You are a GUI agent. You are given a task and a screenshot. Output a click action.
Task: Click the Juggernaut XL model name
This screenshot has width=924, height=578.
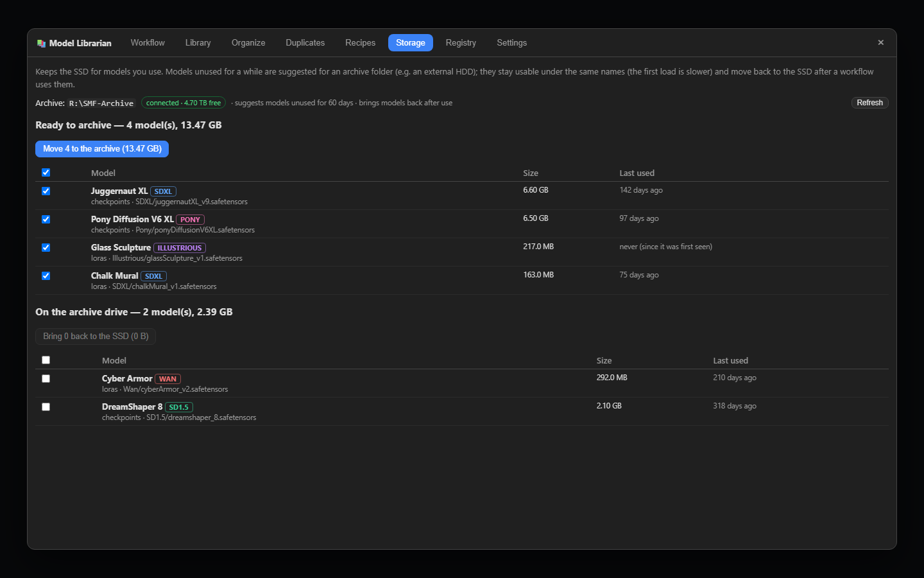pos(119,191)
